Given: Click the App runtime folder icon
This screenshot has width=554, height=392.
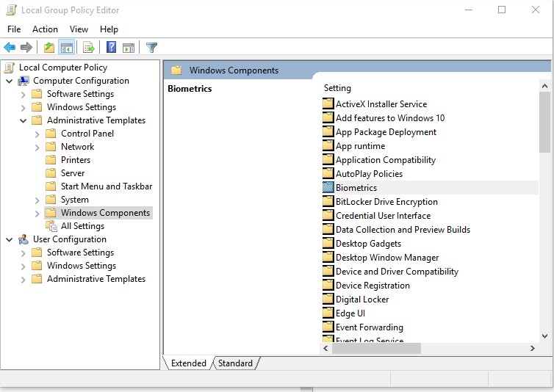Looking at the screenshot, I should (x=328, y=146).
